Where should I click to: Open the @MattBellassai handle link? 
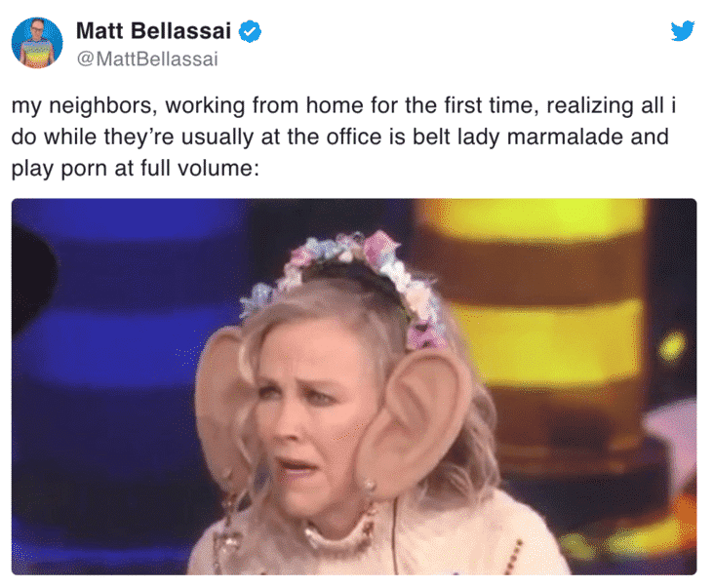[147, 59]
